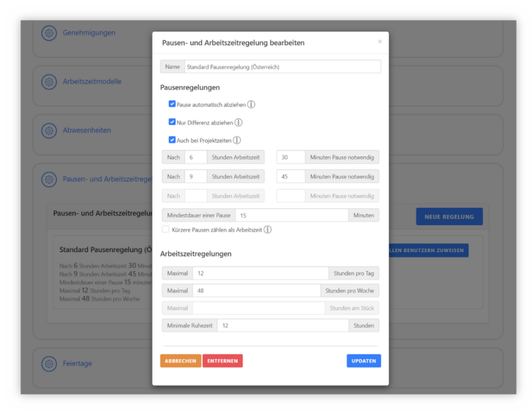Screen dimensions: 532x416
Task: Toggle the Nur Differenz abziehen checkbox
Action: point(173,122)
